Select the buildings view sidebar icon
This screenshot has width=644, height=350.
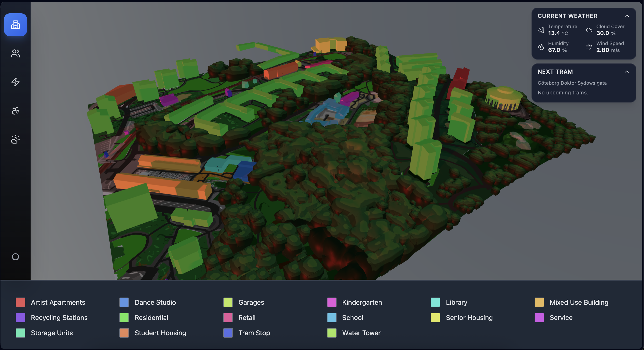coord(15,25)
